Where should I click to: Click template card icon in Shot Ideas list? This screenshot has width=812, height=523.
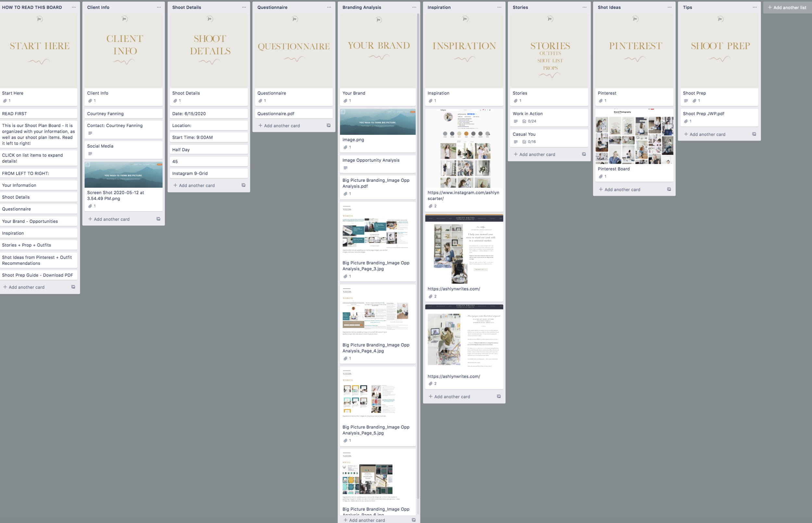[x=669, y=189]
